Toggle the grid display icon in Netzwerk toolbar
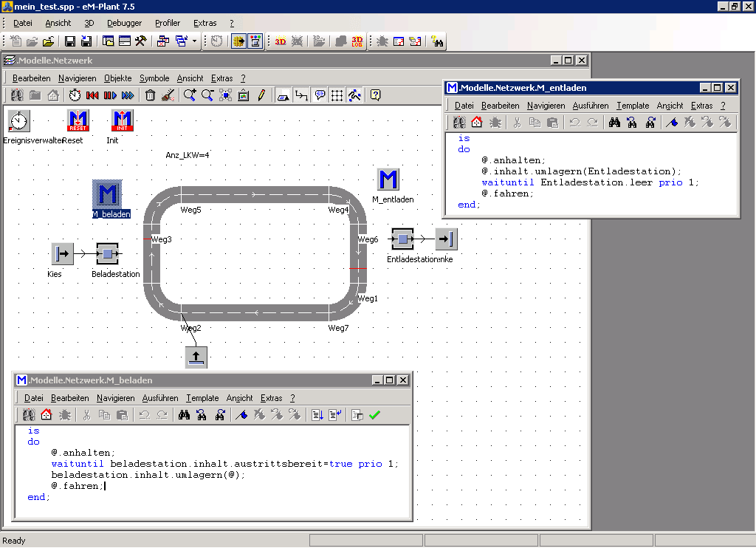The height and width of the screenshot is (548, 756). click(x=337, y=95)
